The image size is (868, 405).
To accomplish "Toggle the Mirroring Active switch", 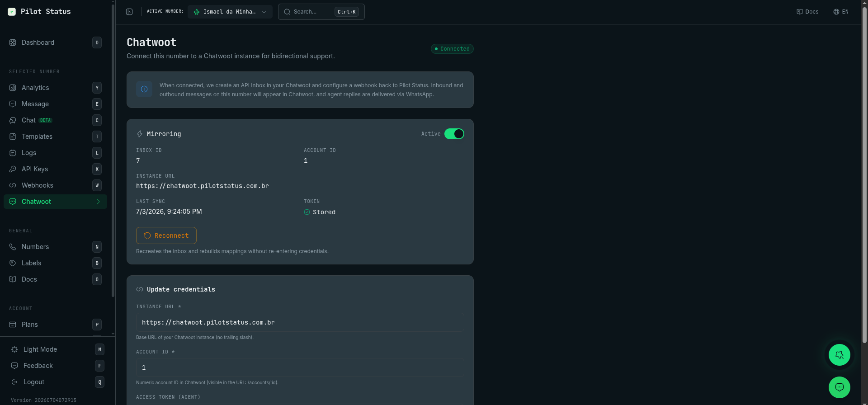I will tap(454, 134).
